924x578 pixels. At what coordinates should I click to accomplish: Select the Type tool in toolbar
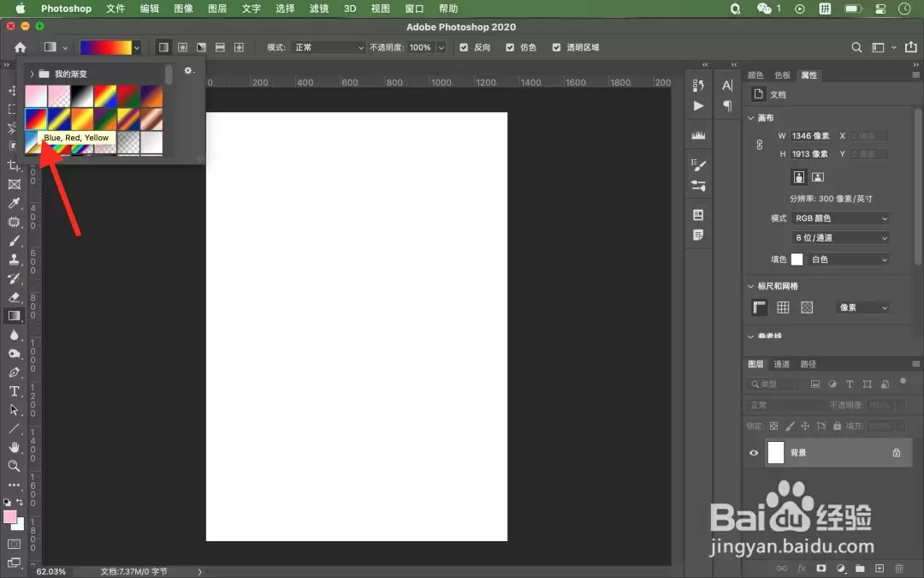click(15, 391)
